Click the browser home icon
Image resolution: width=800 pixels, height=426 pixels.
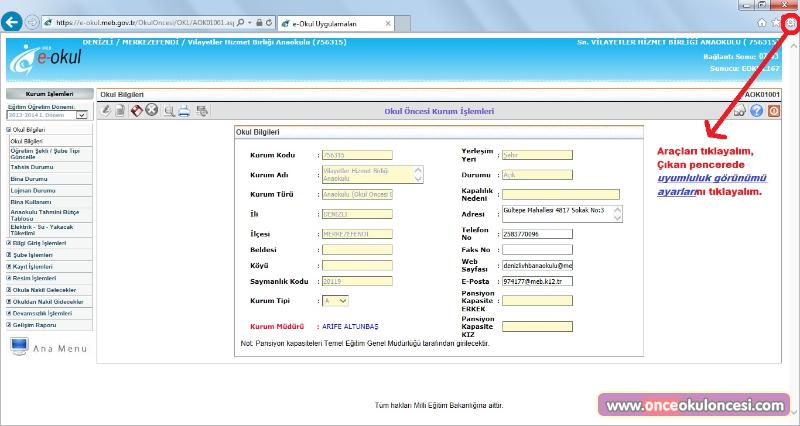pos(762,21)
